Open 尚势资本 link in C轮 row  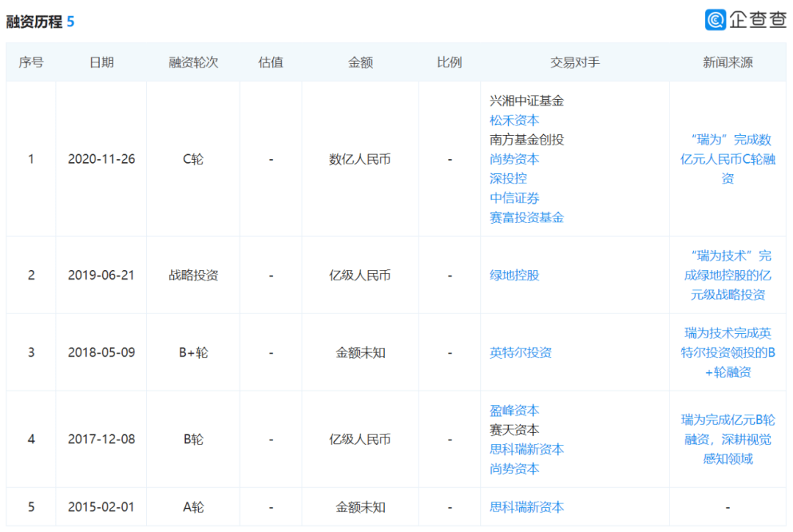(514, 159)
